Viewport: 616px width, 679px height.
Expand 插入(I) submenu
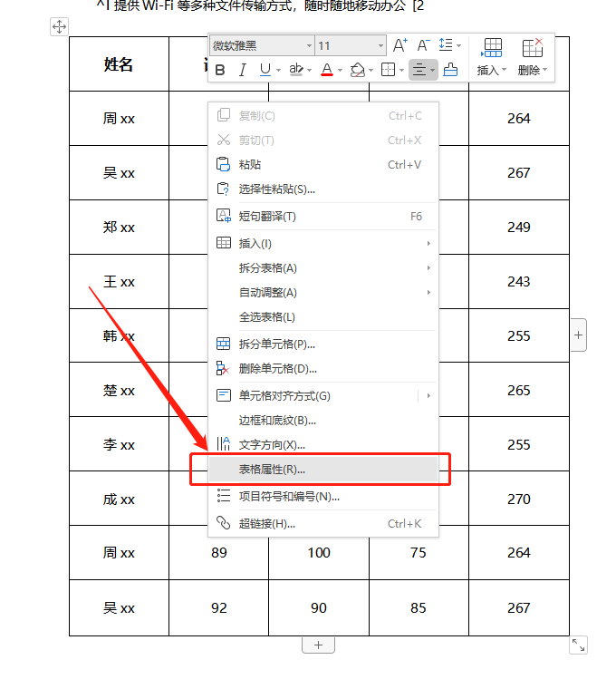[323, 243]
